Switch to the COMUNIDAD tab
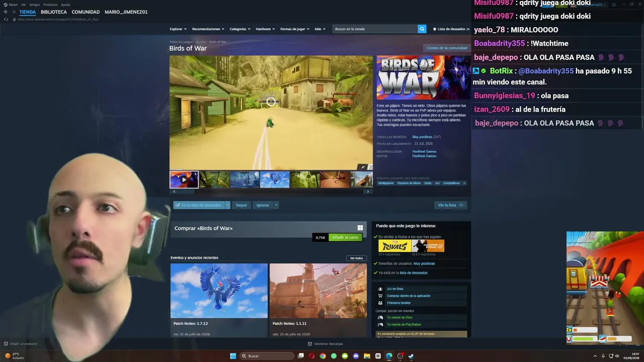644x362 pixels. [86, 12]
